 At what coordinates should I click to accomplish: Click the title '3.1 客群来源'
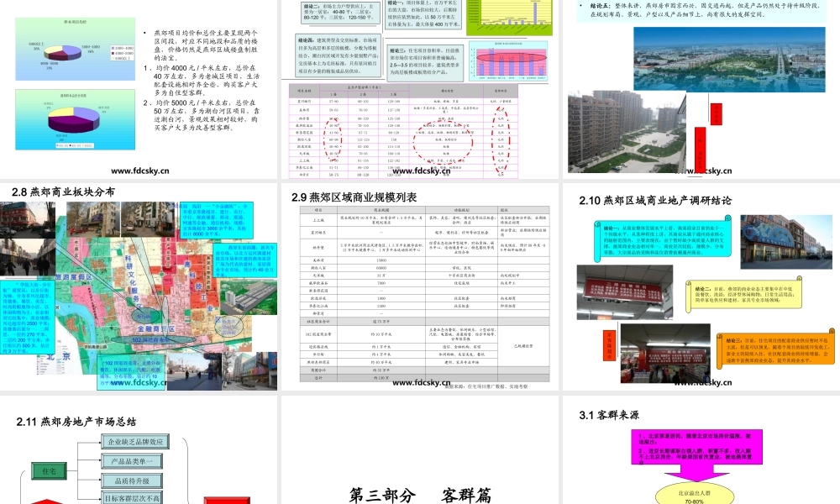[608, 415]
